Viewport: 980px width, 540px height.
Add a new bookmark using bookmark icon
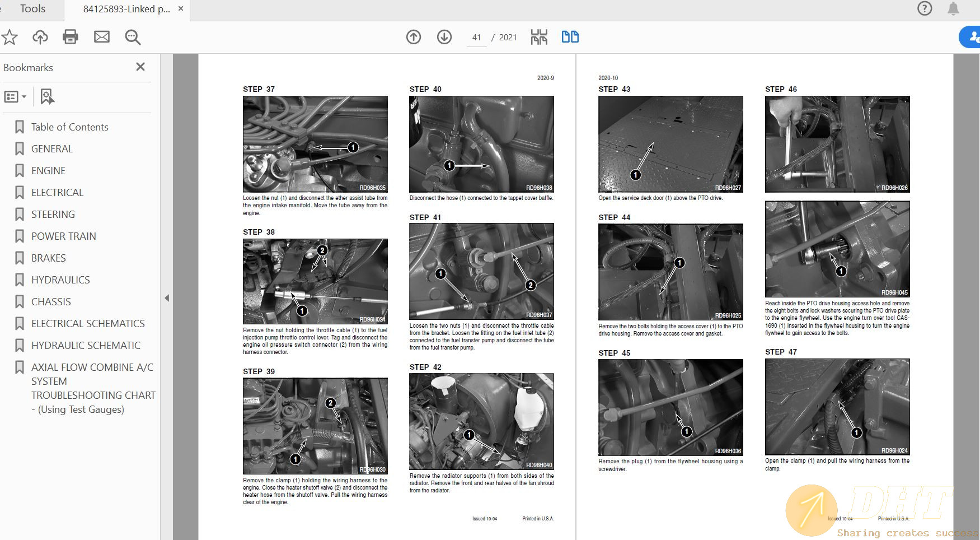47,97
